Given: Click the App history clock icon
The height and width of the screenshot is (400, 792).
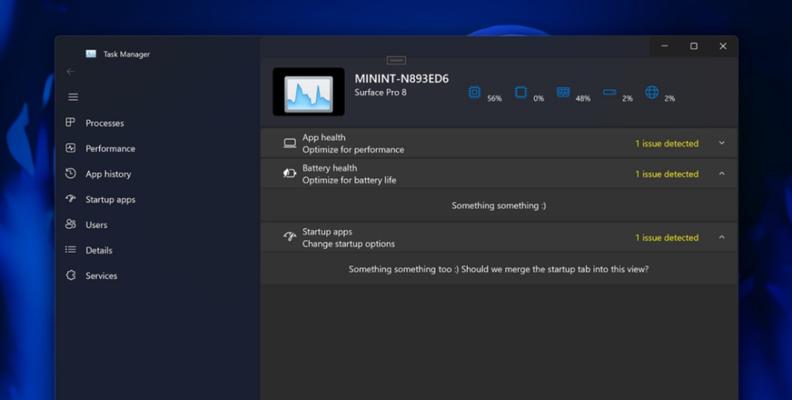Looking at the screenshot, I should [x=71, y=173].
